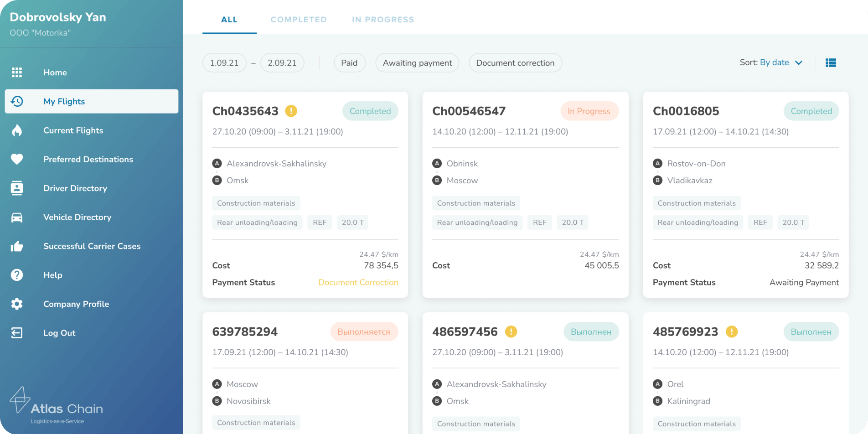Click the gear icon for Company Profile
This screenshot has height=435, width=868.
coord(17,304)
